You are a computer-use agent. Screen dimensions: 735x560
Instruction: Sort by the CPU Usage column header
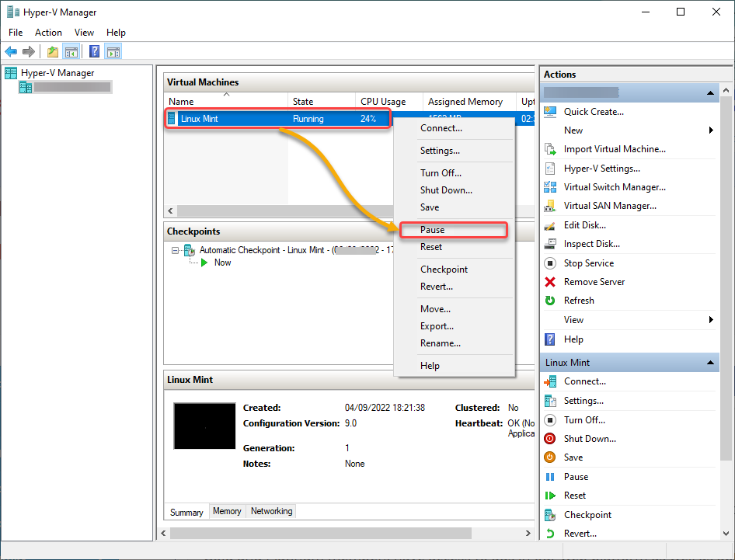[x=389, y=102]
